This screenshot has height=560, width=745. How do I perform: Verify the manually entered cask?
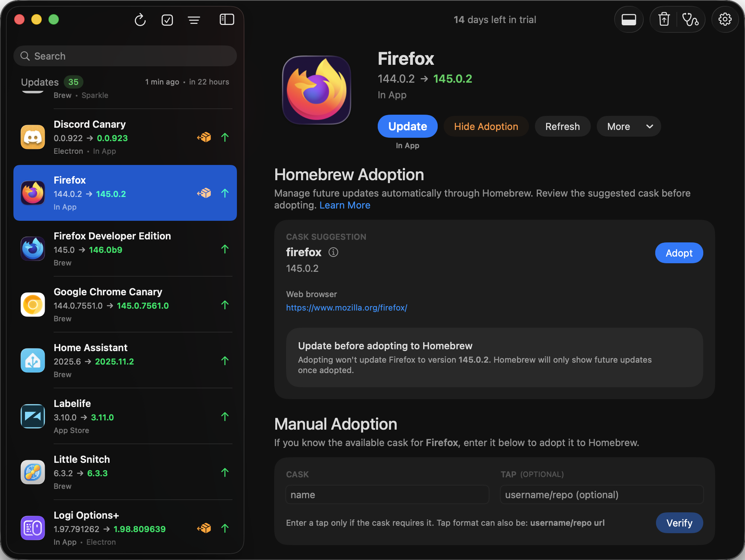[x=679, y=523]
